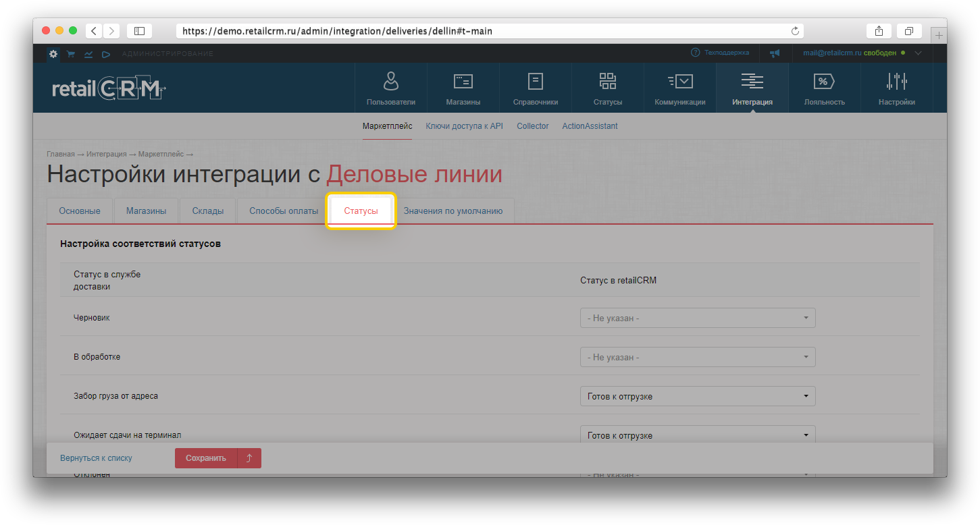Click the Техподдержка question mark icon
This screenshot has width=980, height=525.
pyautogui.click(x=695, y=53)
